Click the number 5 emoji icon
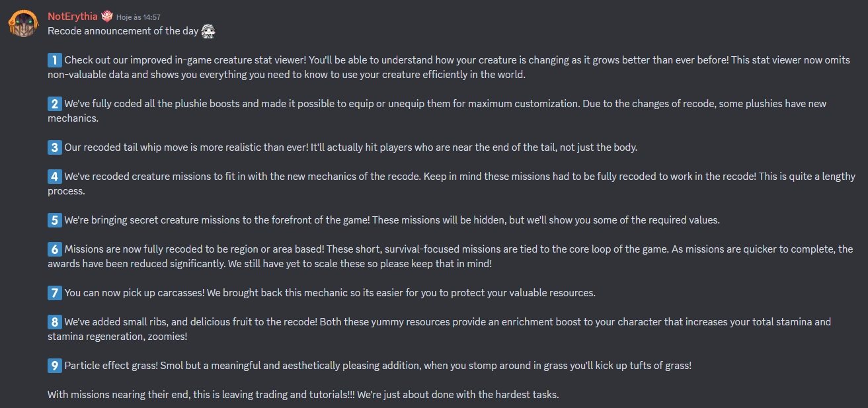The width and height of the screenshot is (868, 408). 55,220
